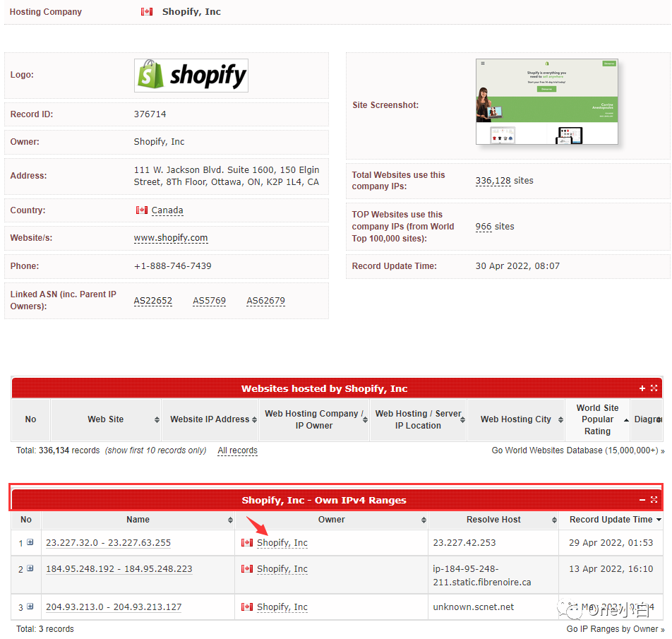
Task: Maximize the Own IPv4 Ranges panel
Action: [654, 500]
